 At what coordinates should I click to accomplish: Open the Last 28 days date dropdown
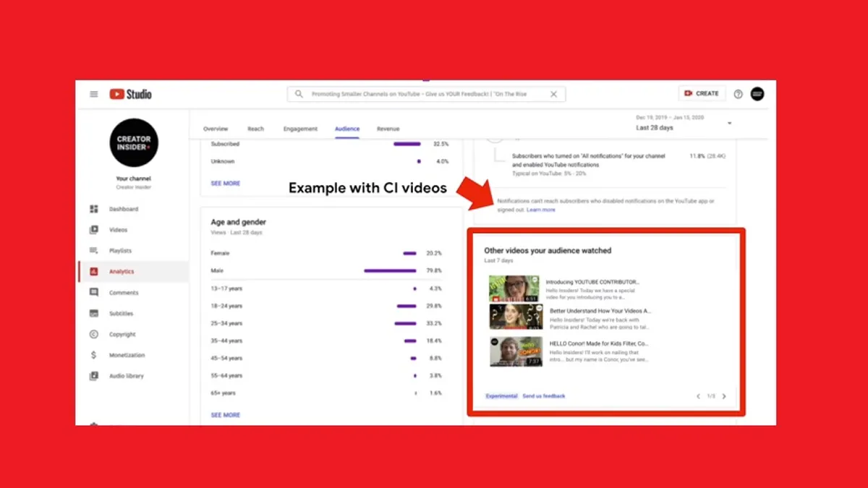coord(684,124)
